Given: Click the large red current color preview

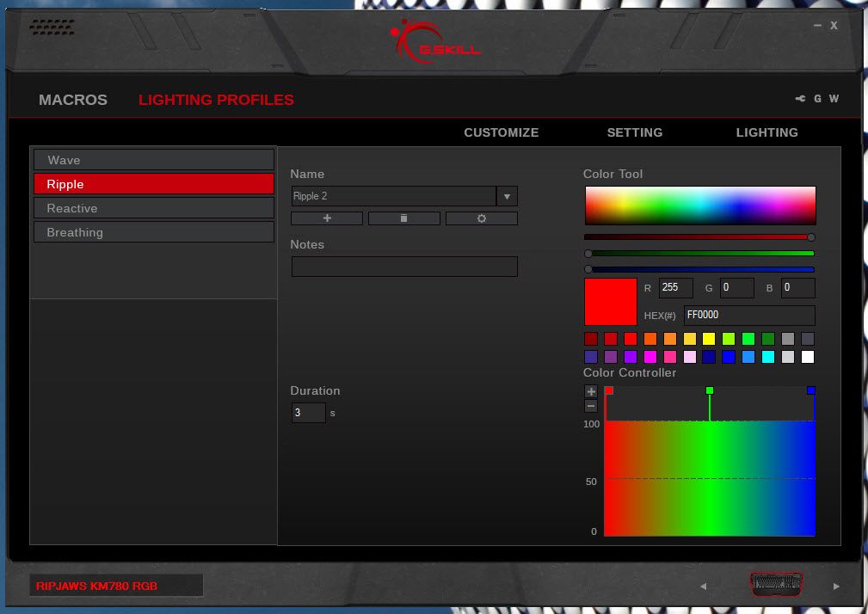Looking at the screenshot, I should tap(611, 302).
